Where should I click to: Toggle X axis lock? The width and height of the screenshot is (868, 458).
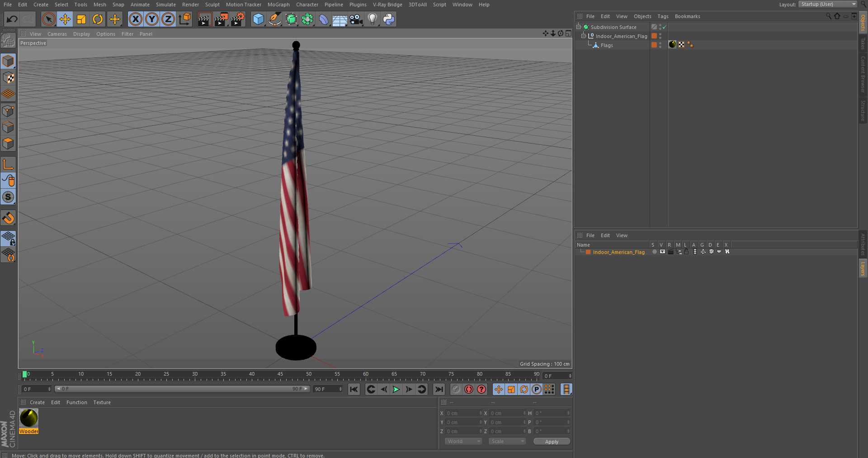coord(135,19)
